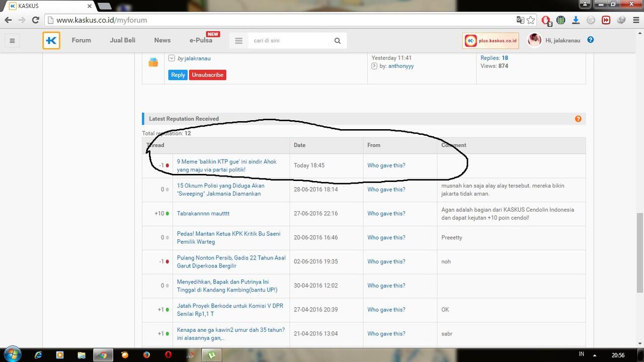Click the red Unsubscribe button

pos(207,75)
